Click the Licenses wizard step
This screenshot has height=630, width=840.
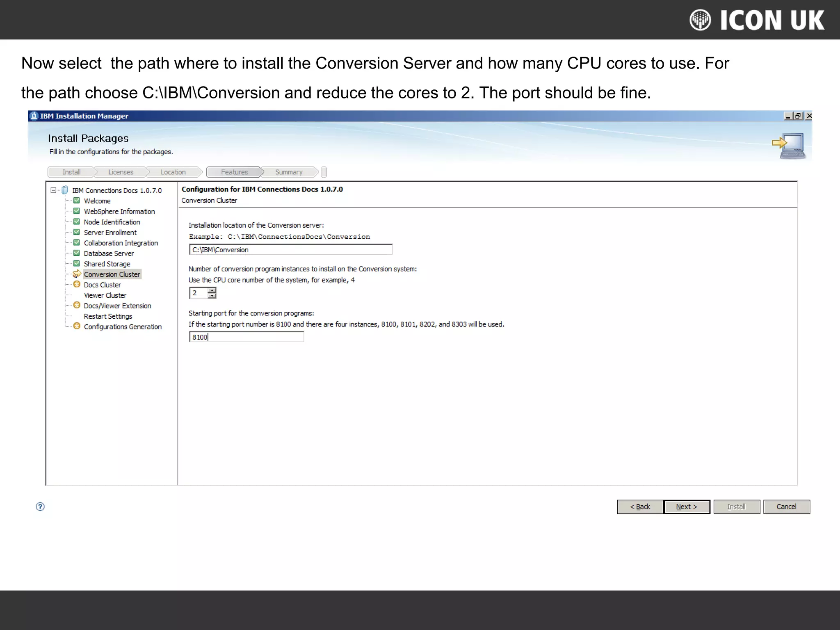(121, 172)
